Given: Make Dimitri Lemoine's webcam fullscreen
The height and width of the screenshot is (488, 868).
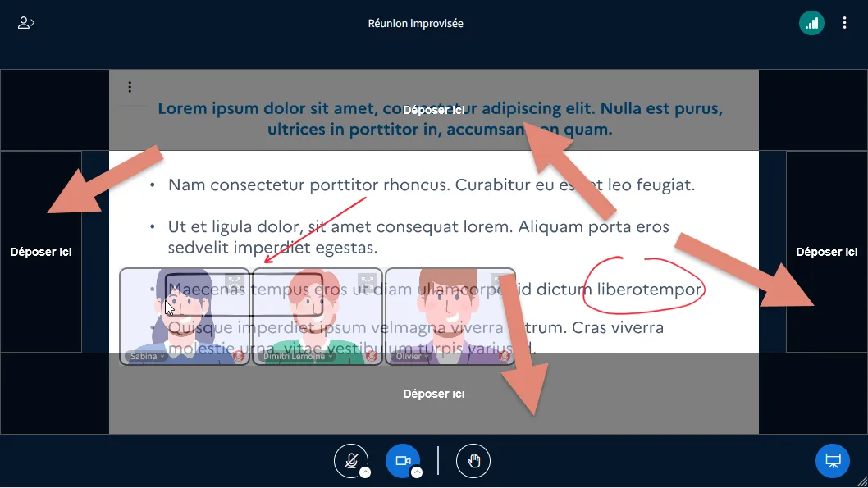Looking at the screenshot, I should [367, 282].
